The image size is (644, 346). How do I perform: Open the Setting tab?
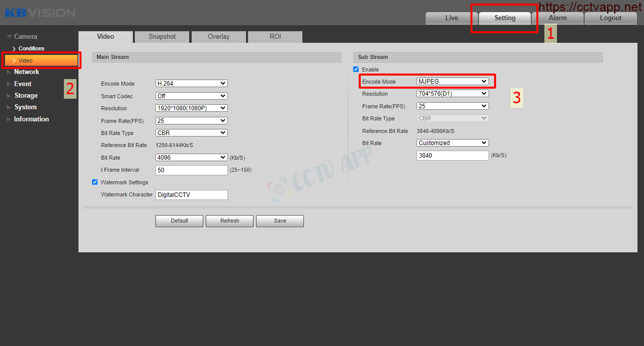[x=505, y=18]
